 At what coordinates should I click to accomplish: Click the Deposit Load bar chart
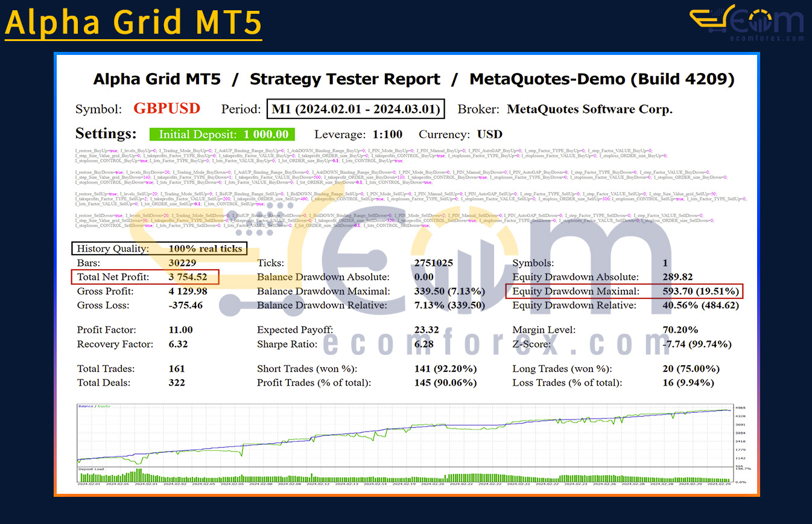click(x=404, y=475)
